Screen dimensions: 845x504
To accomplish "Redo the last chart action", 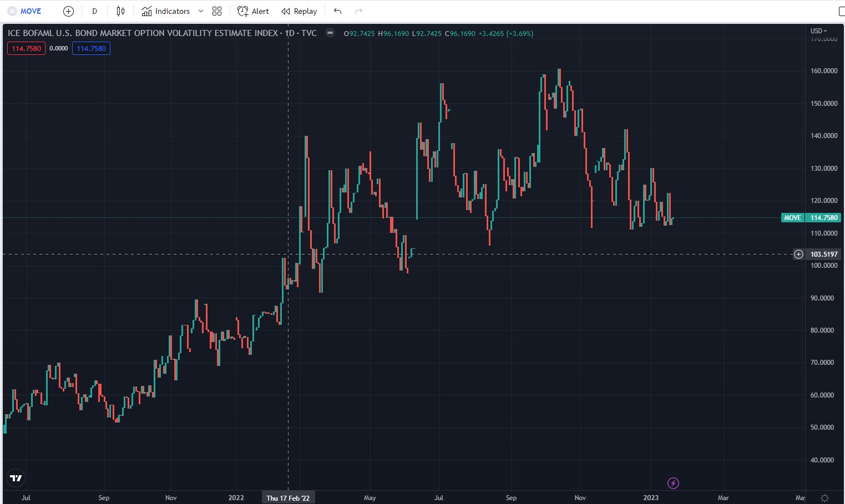I will tap(358, 11).
